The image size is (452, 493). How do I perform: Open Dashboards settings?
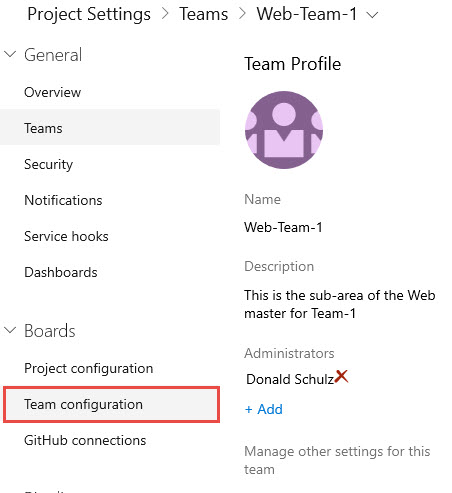pos(61,272)
